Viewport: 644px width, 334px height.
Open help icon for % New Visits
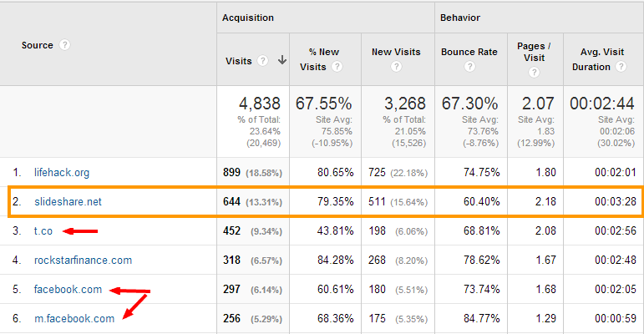[x=337, y=67]
